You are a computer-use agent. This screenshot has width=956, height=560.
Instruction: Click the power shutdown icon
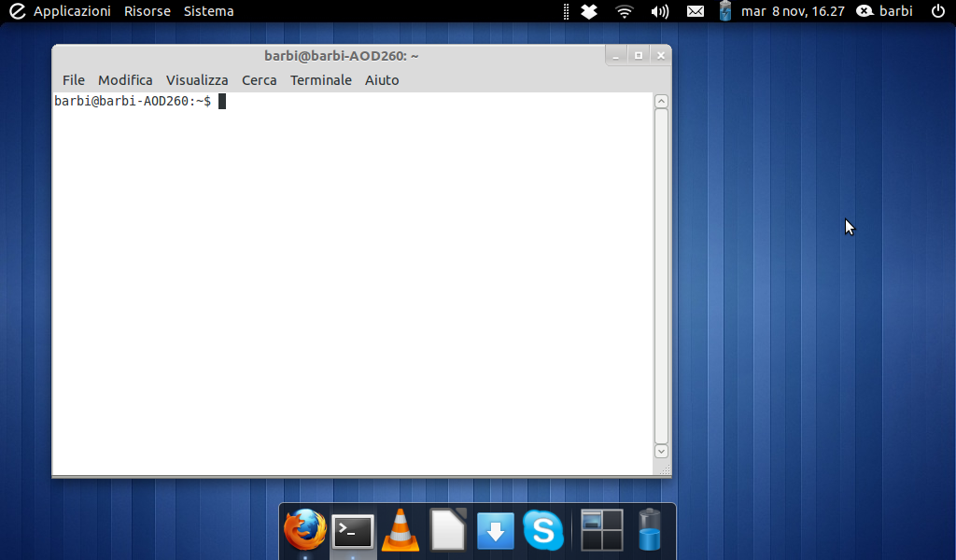[937, 11]
